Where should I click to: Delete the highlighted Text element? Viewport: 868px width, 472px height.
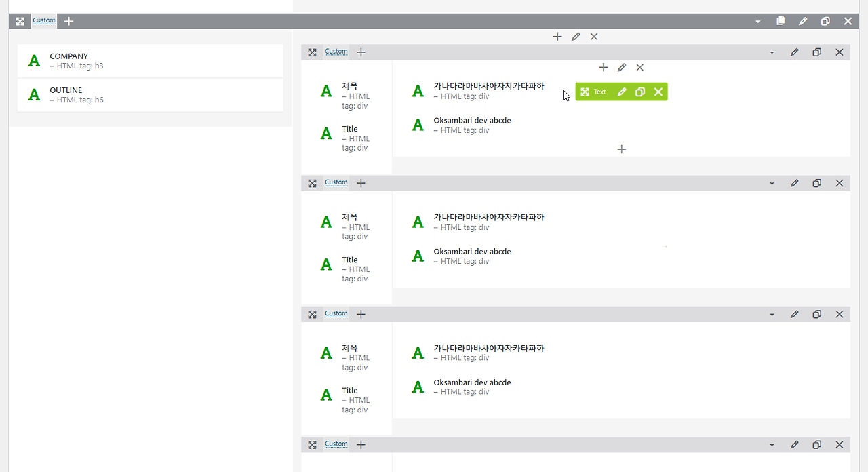click(x=658, y=92)
